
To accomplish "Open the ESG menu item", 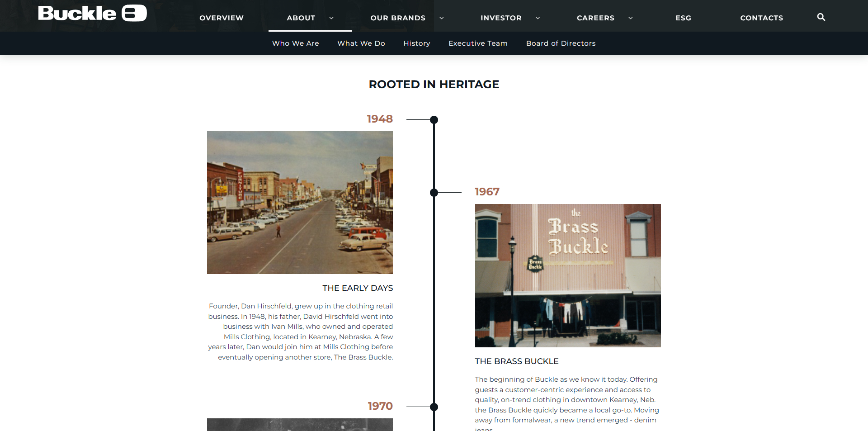I will [x=683, y=18].
